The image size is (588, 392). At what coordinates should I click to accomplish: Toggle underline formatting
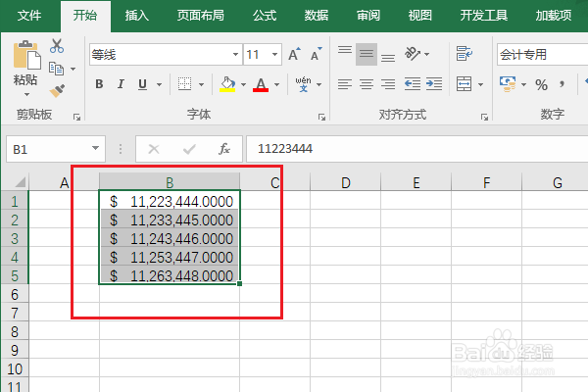pyautogui.click(x=142, y=84)
